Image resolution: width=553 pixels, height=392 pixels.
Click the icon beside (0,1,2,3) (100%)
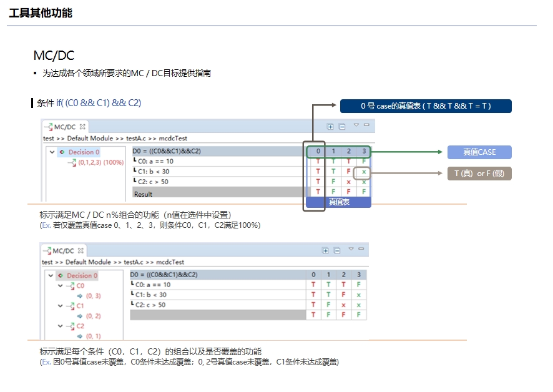point(72,163)
